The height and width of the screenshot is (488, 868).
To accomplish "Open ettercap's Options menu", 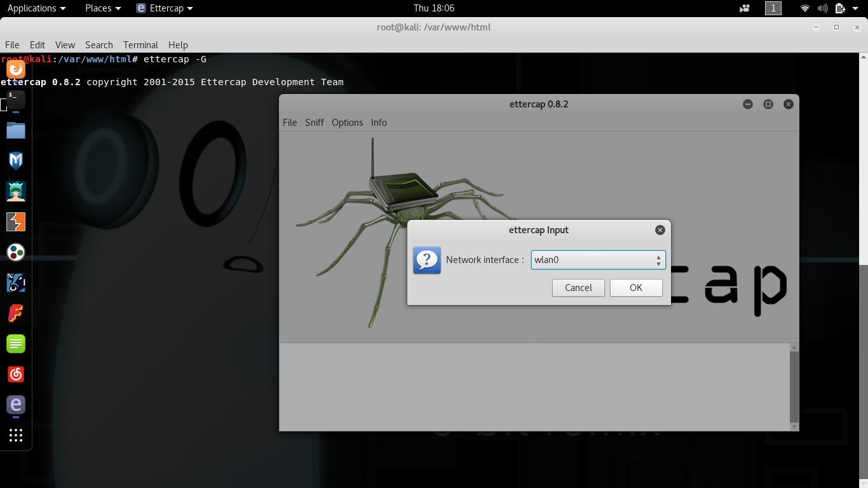I will 347,123.
